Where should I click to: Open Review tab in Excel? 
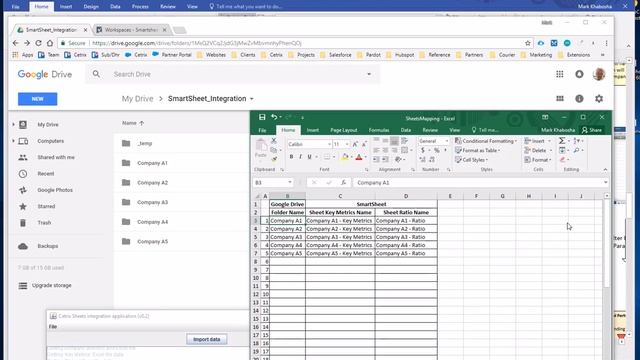click(430, 130)
